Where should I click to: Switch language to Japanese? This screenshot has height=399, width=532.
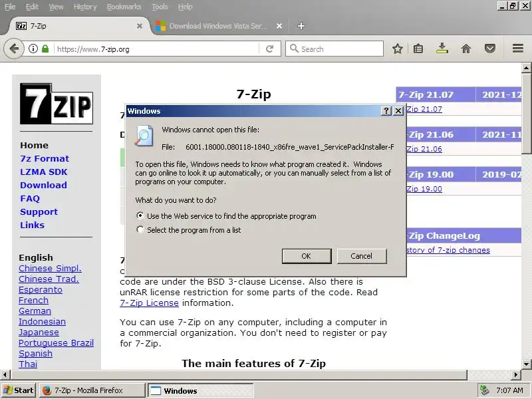click(x=39, y=332)
